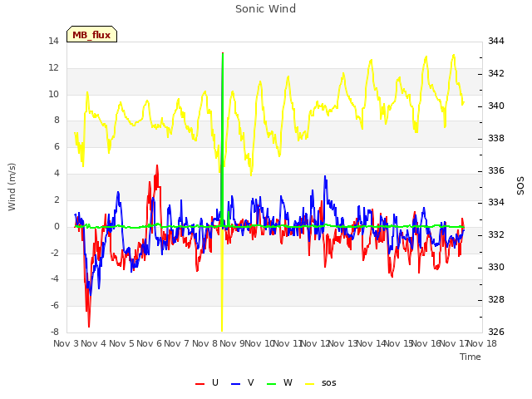Viewport: 532px width, 399px height.
Task: Click the 10 left y-axis tick label
Action: 53,94
